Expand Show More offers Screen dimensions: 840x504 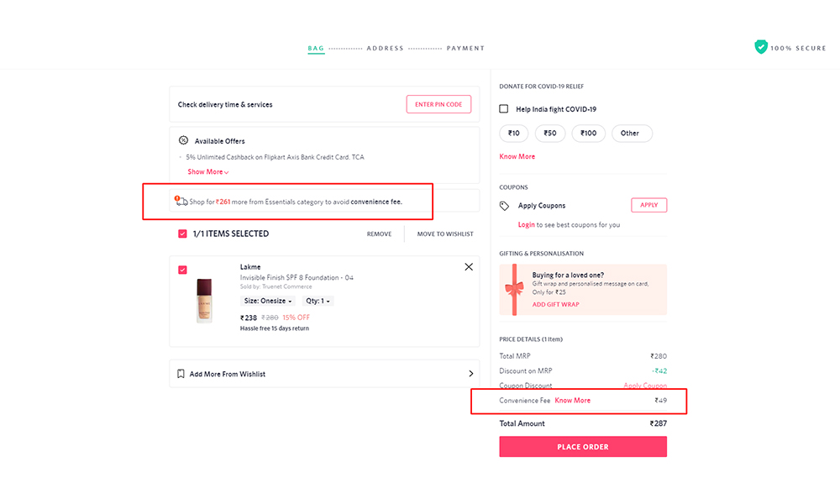coord(207,172)
